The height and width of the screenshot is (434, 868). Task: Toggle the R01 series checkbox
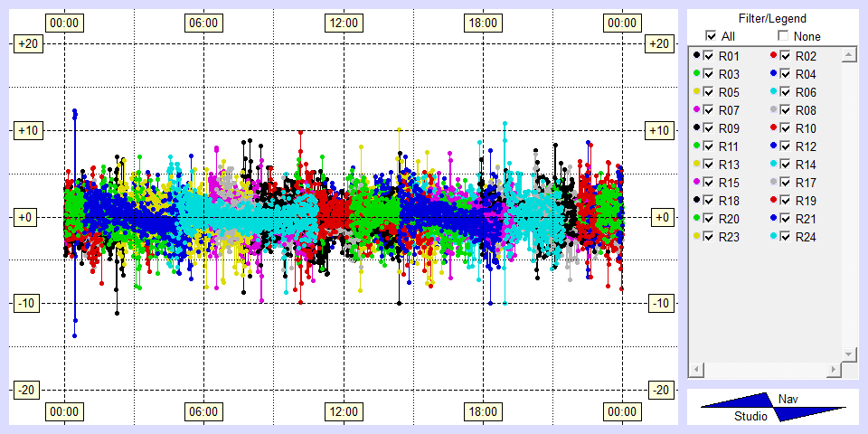(x=709, y=56)
